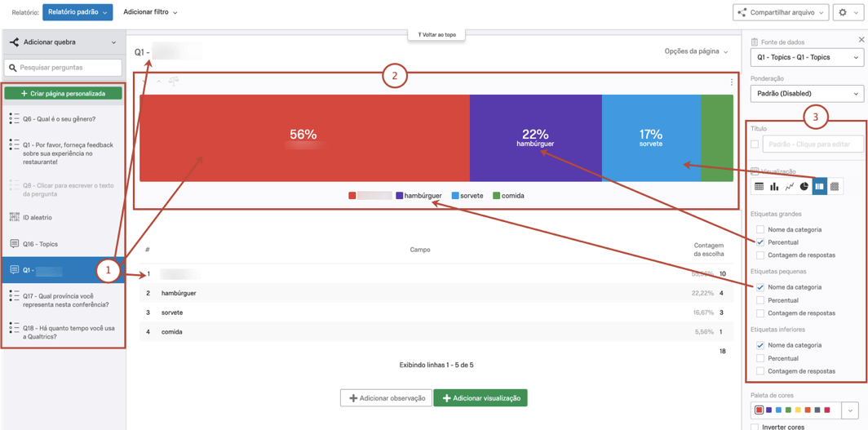Click the share icon in Compartilhar arquivo

click(742, 12)
